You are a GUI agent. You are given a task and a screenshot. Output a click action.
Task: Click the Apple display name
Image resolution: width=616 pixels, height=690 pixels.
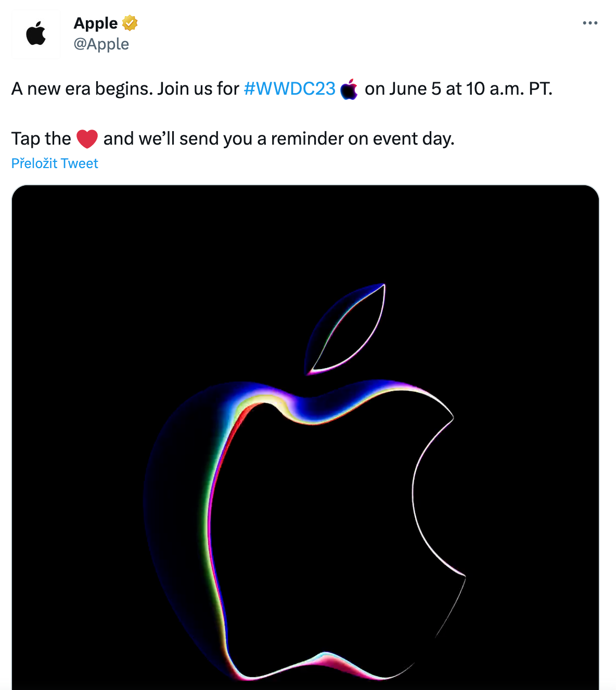pyautogui.click(x=96, y=23)
